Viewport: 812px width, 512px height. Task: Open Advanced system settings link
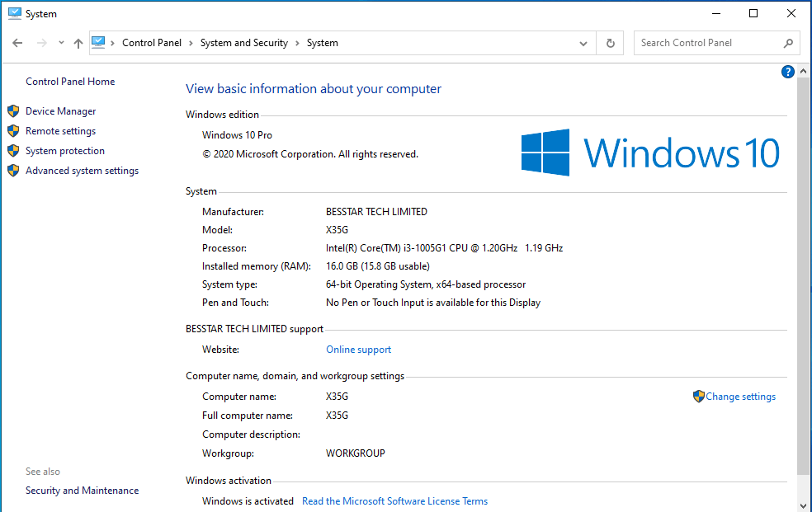click(83, 171)
